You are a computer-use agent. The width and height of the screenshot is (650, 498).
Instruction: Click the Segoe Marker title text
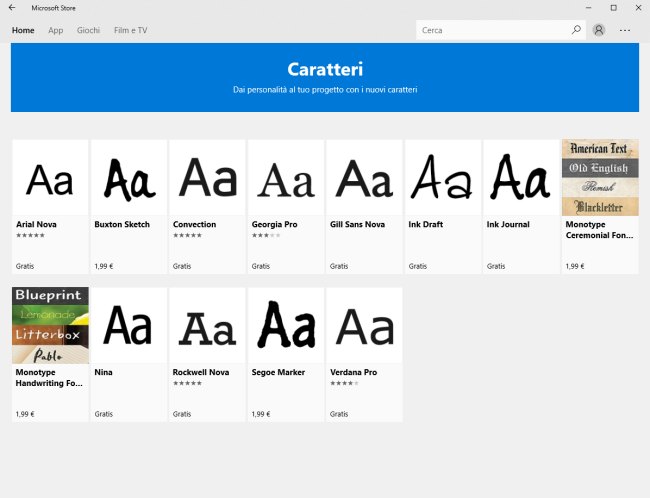(x=278, y=372)
